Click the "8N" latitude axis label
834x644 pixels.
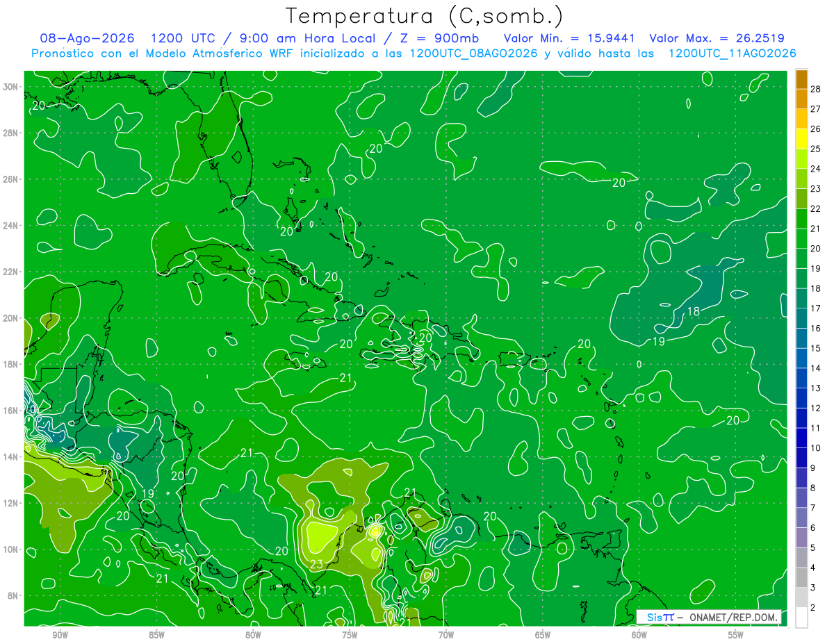(x=14, y=596)
